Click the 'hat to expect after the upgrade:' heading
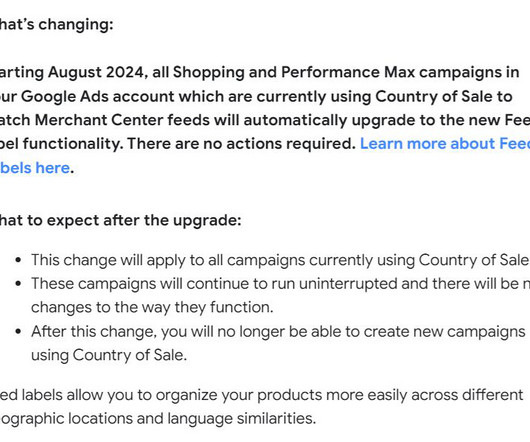Image resolution: width=530 pixels, height=442 pixels. click(120, 221)
